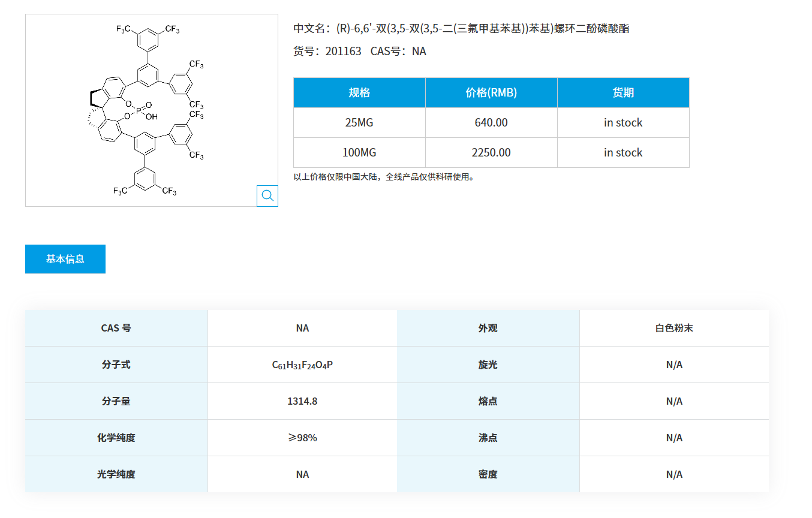Click the molecular weight value 1314.8

[302, 401]
